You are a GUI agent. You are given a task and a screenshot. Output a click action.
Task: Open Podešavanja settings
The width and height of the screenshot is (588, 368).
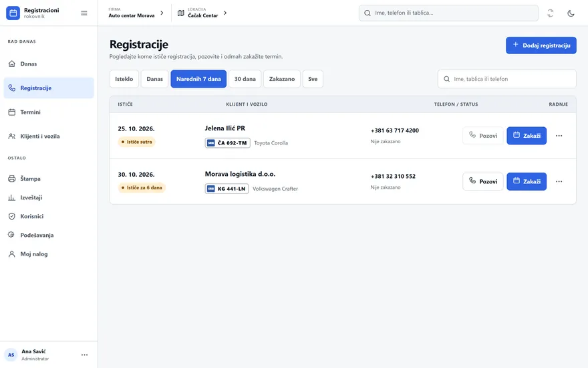click(x=49, y=235)
